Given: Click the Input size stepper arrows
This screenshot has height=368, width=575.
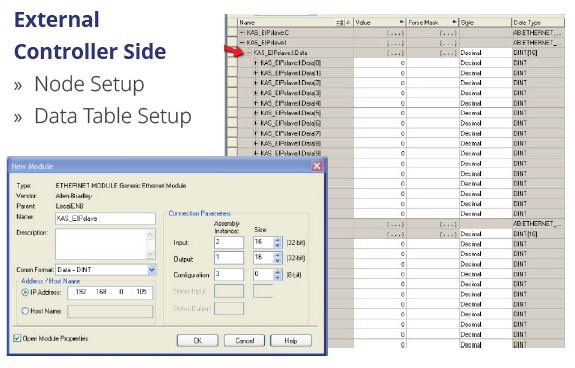Looking at the screenshot, I should tap(278, 242).
